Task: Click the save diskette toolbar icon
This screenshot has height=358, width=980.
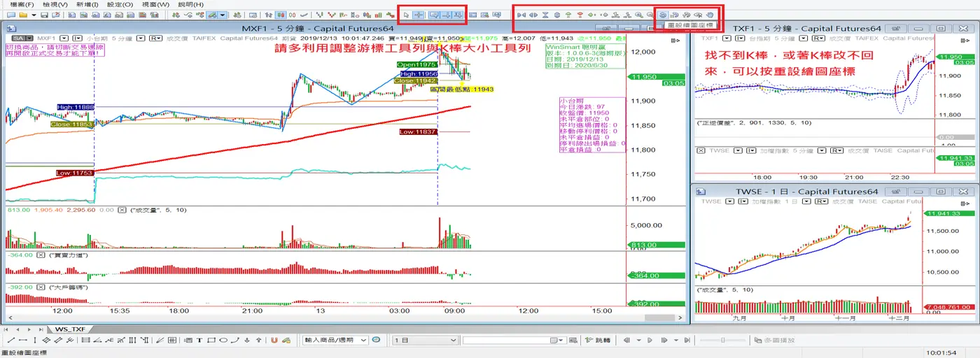Action: (x=44, y=15)
